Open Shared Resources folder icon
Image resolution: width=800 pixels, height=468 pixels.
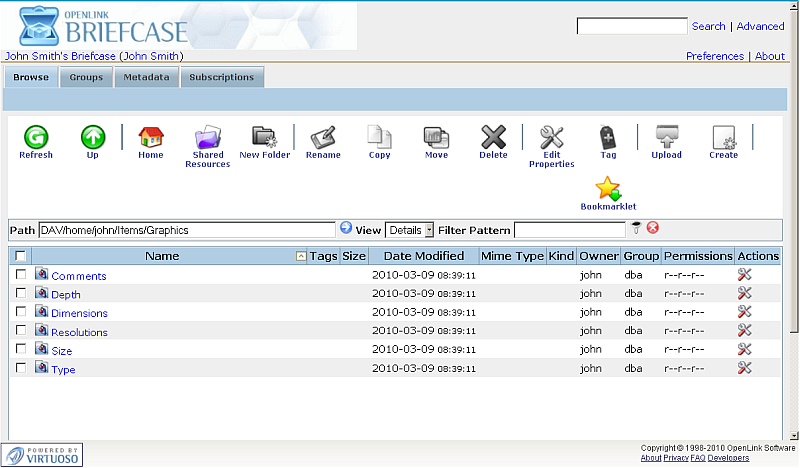pyautogui.click(x=205, y=137)
